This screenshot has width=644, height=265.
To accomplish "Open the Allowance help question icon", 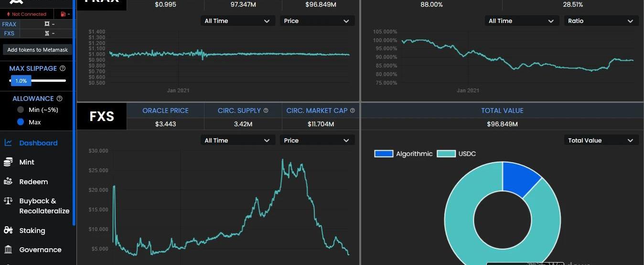I will pos(60,99).
